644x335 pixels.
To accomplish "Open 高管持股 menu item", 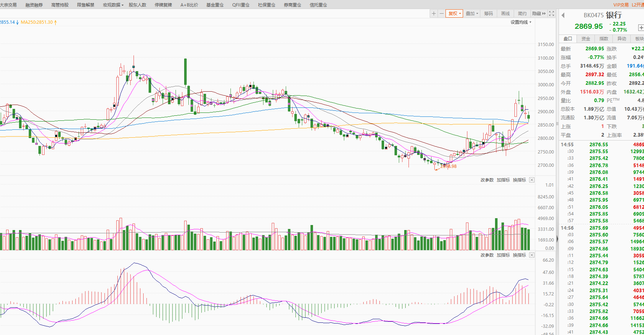I will (60, 5).
